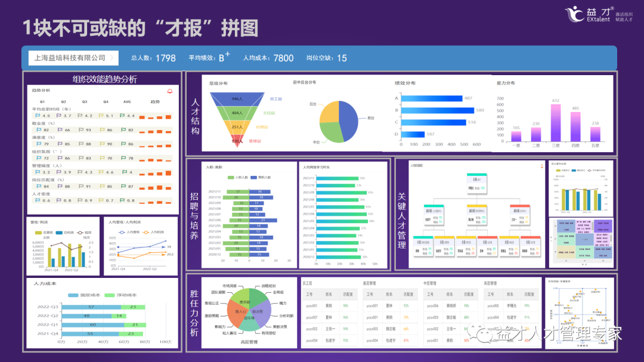Click 李曙光 row yczx005 in 高层管理 table
The image size is (644, 362).
pos(511,306)
